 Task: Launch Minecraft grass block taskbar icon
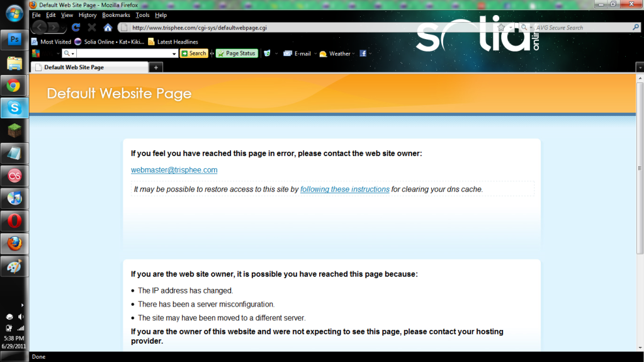[14, 131]
